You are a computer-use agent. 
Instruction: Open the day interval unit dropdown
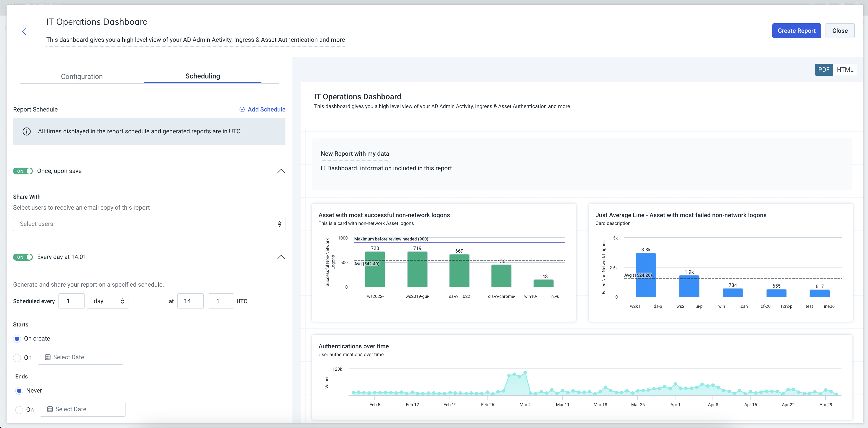click(107, 301)
